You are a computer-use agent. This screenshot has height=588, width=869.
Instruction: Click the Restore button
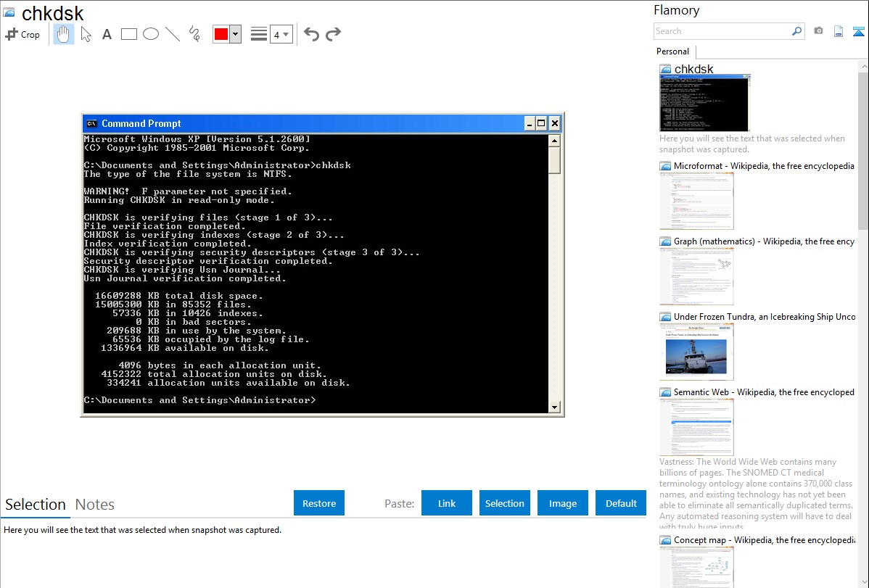(319, 503)
